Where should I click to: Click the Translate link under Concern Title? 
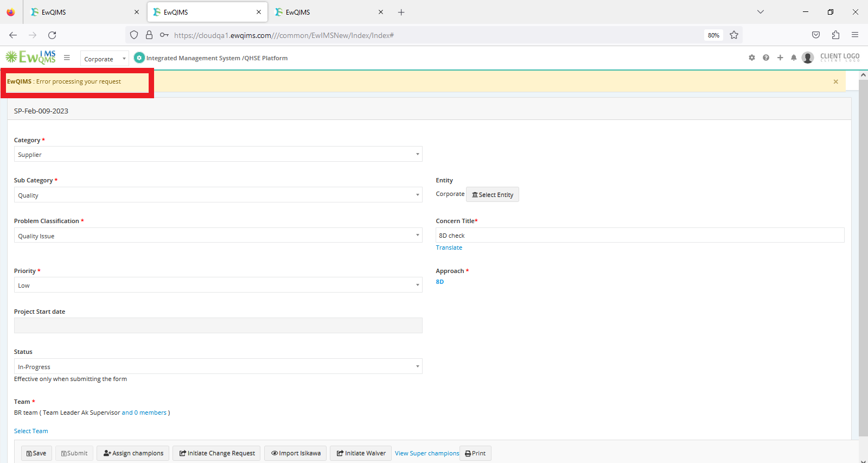coord(449,248)
